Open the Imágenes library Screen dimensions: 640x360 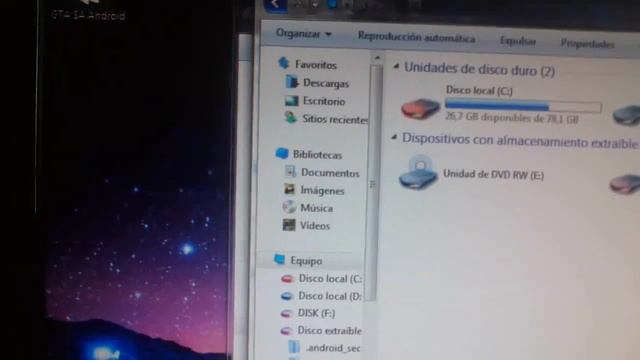(322, 191)
